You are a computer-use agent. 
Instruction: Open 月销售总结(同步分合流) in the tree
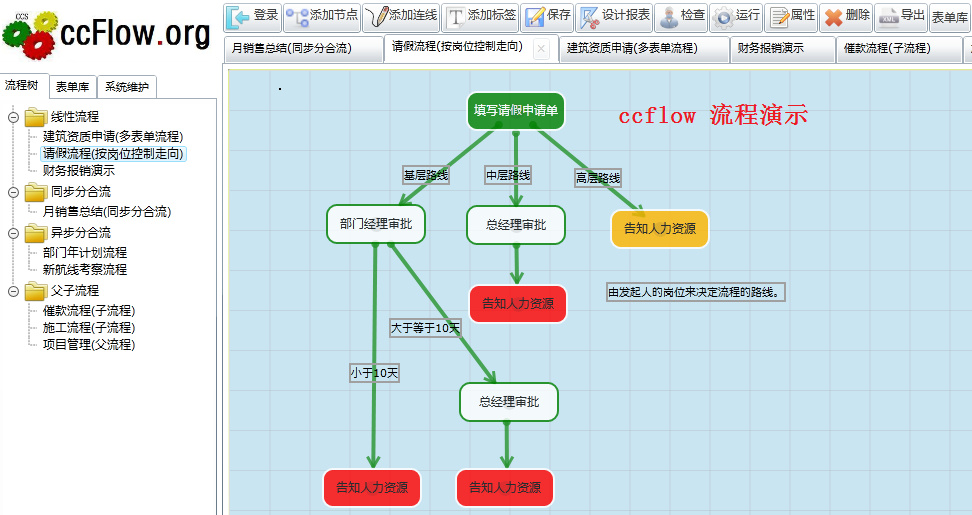click(x=107, y=212)
